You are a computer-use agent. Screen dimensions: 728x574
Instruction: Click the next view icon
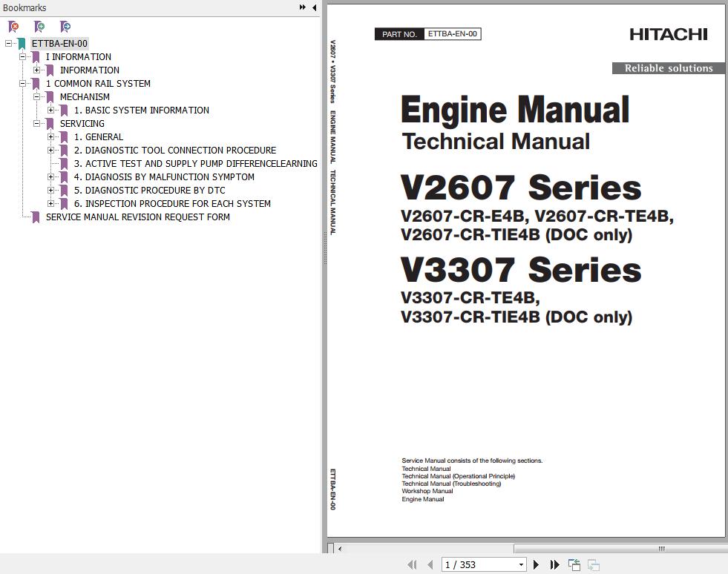pyautogui.click(x=594, y=564)
